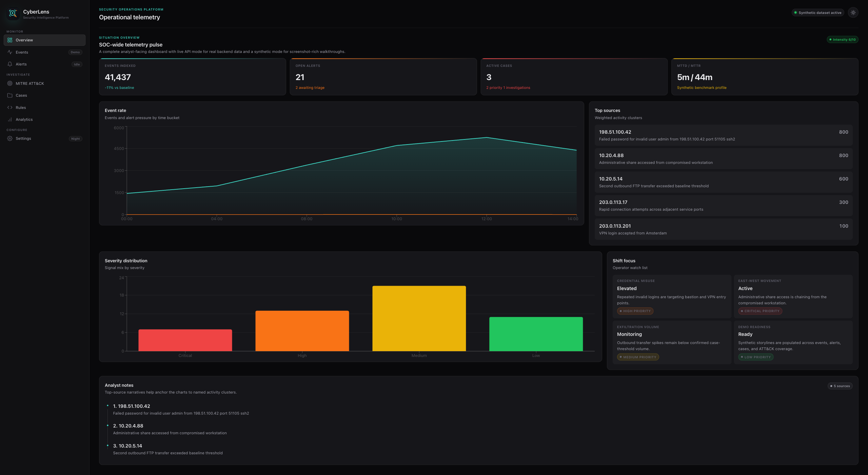Select the MONITOR section heading
The width and height of the screenshot is (868, 475).
tap(15, 31)
